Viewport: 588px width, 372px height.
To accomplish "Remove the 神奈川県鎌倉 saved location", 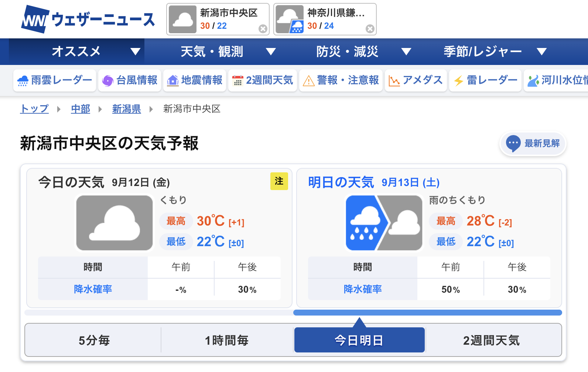I will 370,29.
